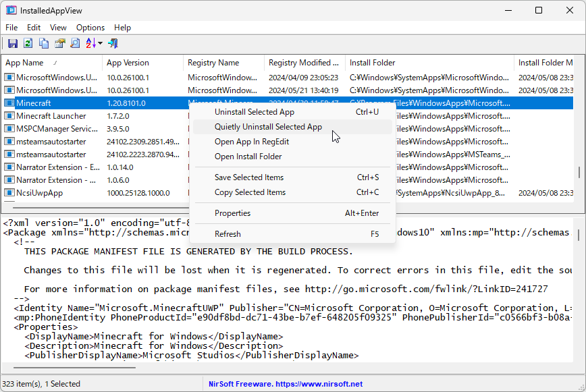
Task: Choose Quietly Uninstall Selected App
Action: point(268,127)
